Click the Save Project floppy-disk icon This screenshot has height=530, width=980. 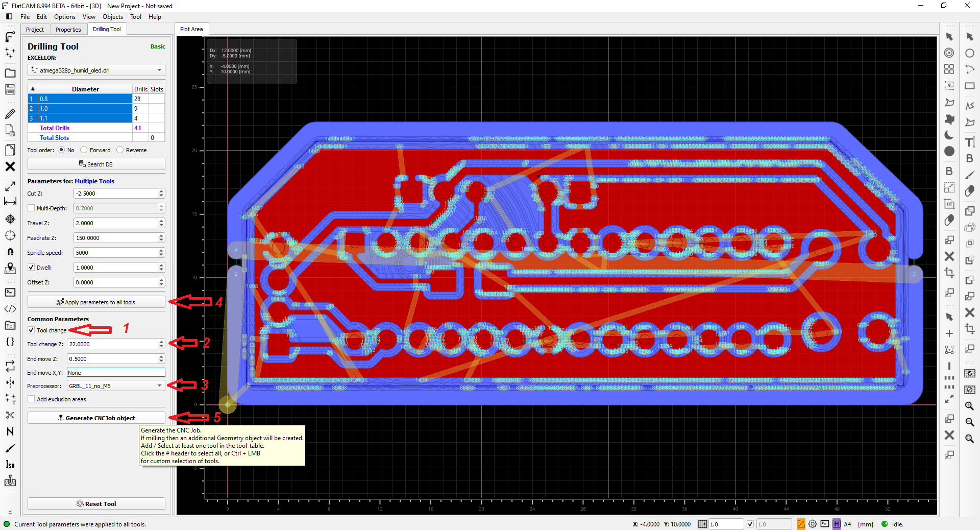click(x=10, y=89)
